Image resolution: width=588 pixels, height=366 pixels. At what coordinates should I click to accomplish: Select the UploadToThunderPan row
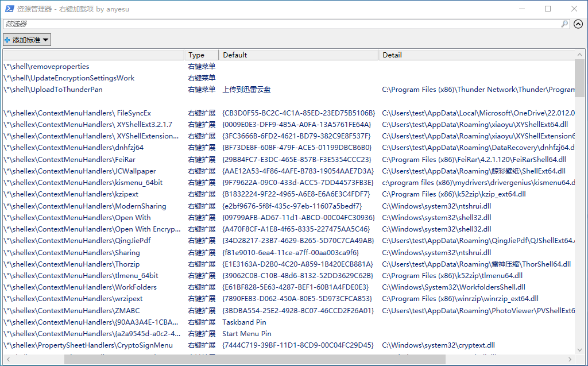[289, 90]
